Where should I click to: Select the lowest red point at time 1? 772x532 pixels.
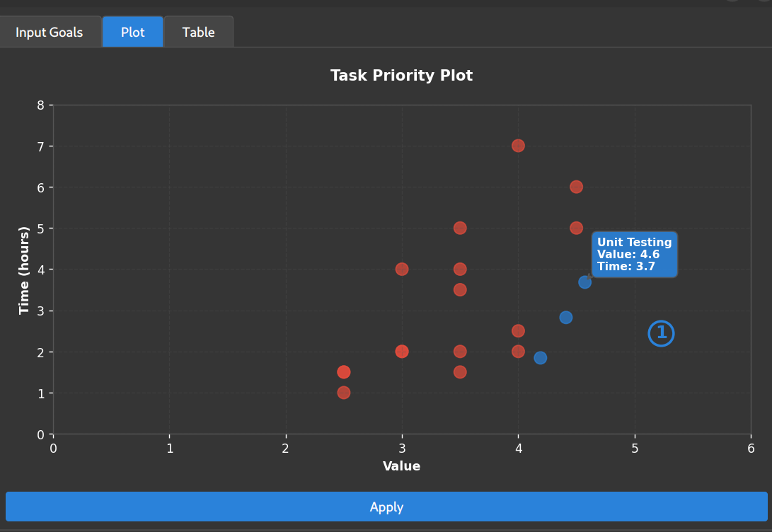tap(343, 392)
